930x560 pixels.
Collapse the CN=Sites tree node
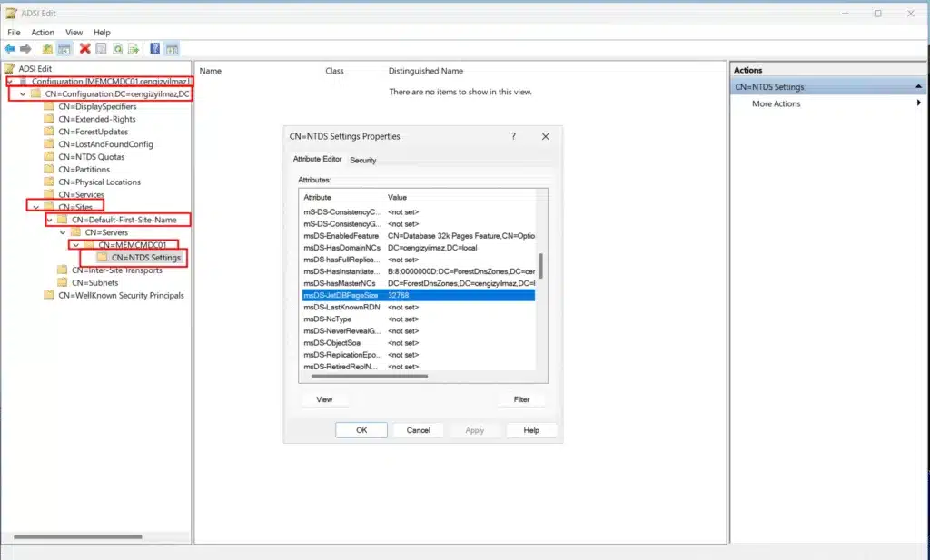pyautogui.click(x=36, y=207)
